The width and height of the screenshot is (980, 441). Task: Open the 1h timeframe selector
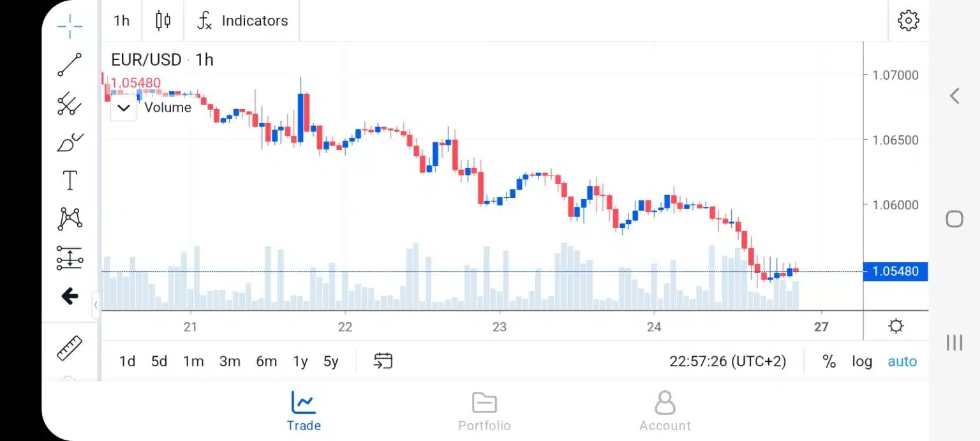click(121, 20)
